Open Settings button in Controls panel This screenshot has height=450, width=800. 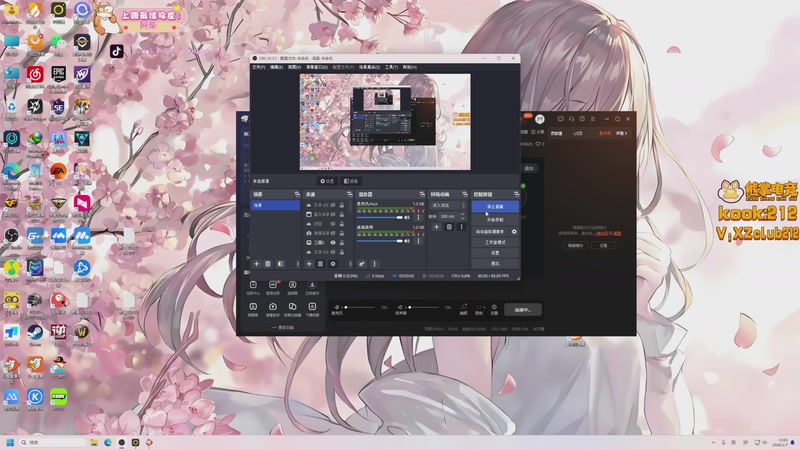(495, 253)
